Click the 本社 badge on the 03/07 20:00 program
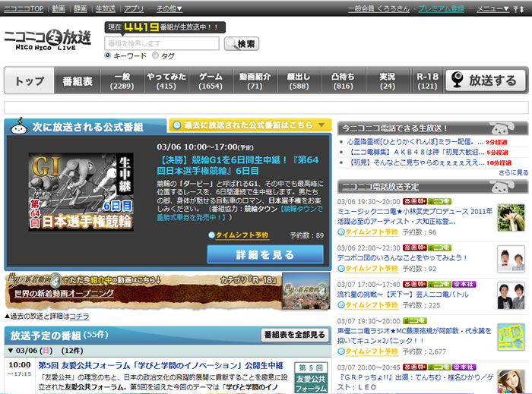 coord(464,367)
